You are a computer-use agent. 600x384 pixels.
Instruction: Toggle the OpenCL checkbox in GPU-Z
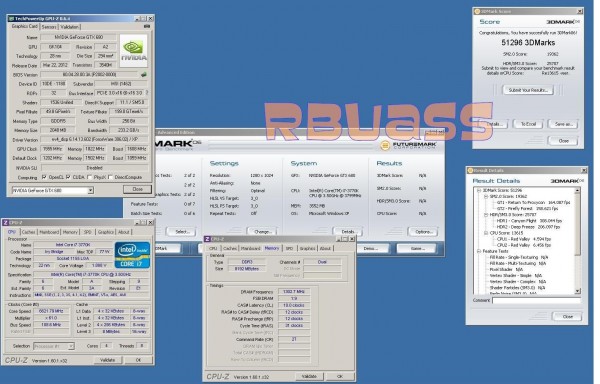pyautogui.click(x=44, y=177)
